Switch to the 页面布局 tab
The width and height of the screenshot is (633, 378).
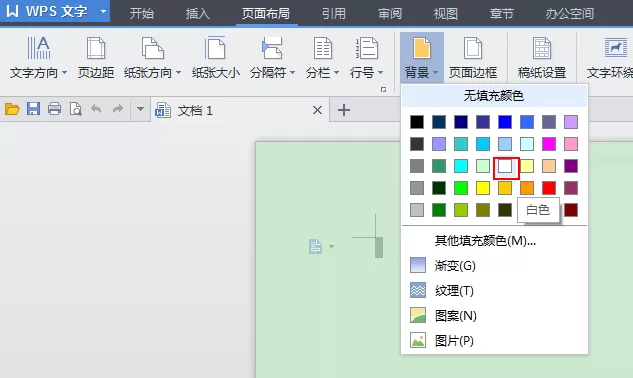pyautogui.click(x=266, y=14)
